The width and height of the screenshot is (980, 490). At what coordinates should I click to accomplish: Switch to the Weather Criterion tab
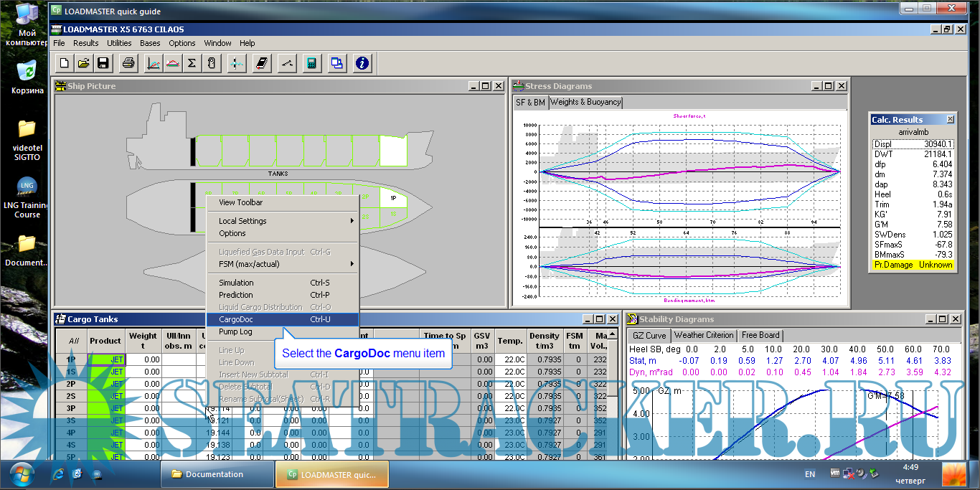point(704,335)
